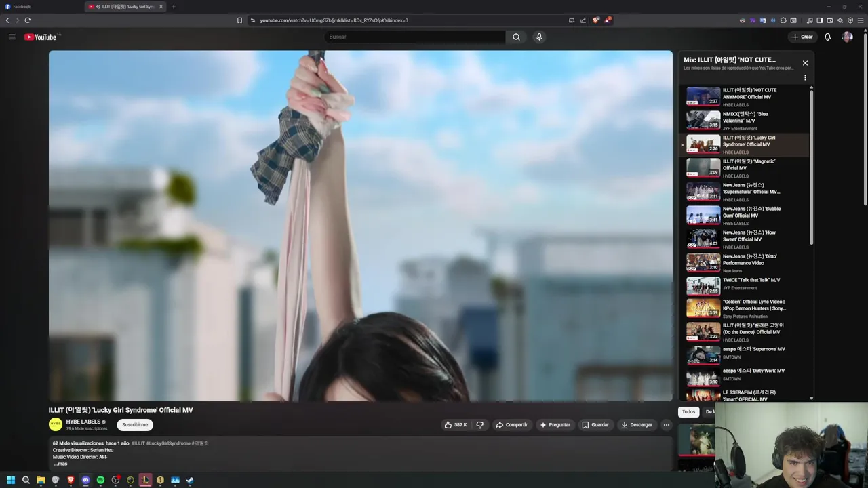868x488 pixels.
Task: Play ILLIT 'NOT CUTE ANYMORE' Official MV
Action: (x=745, y=97)
